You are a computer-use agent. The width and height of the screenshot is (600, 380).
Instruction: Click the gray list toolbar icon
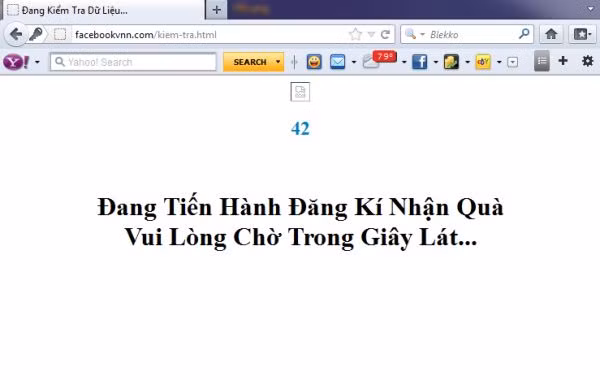click(542, 61)
